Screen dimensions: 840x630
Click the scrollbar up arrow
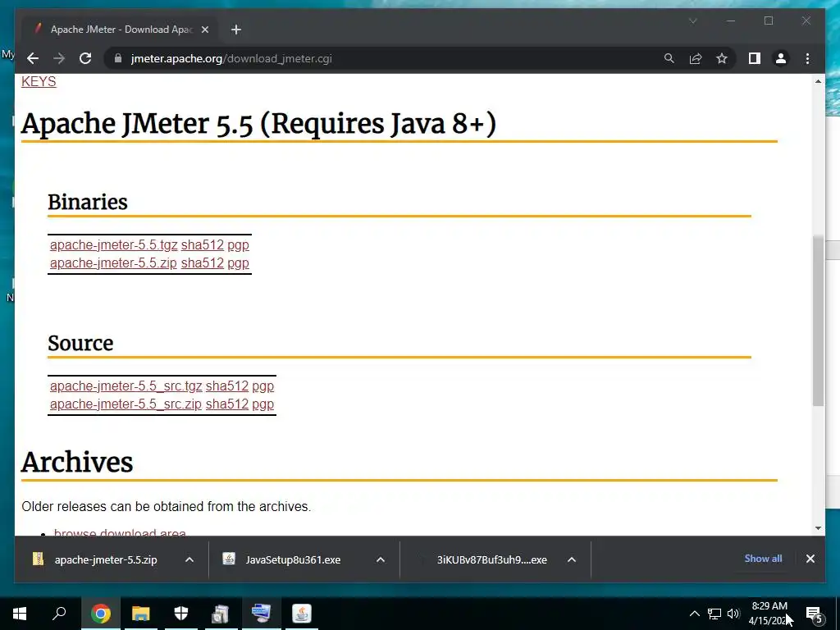pyautogui.click(x=818, y=81)
